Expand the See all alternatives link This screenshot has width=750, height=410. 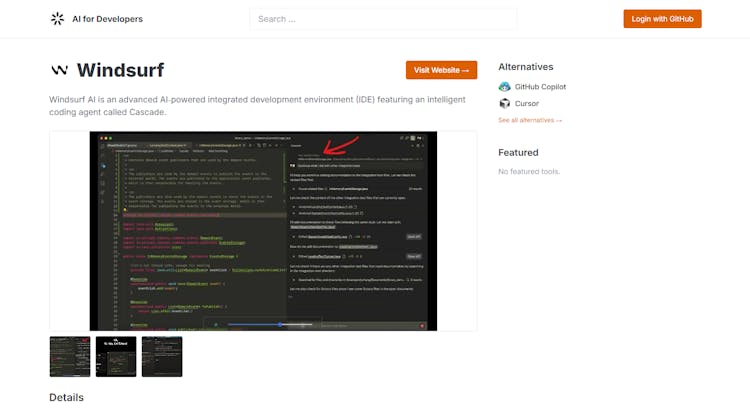pos(530,120)
